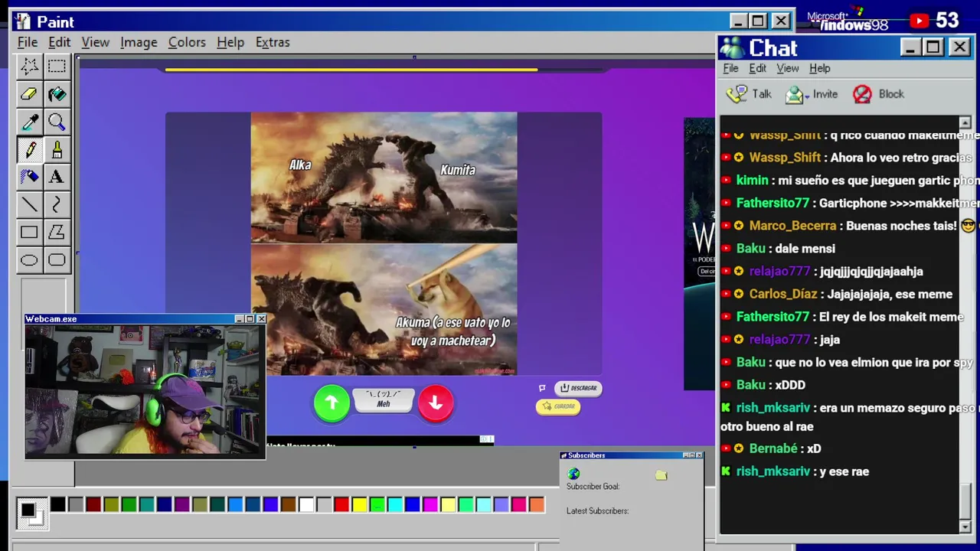Click the Talk icon in Chat window
Screen dimensions: 980x551
pyautogui.click(x=737, y=94)
